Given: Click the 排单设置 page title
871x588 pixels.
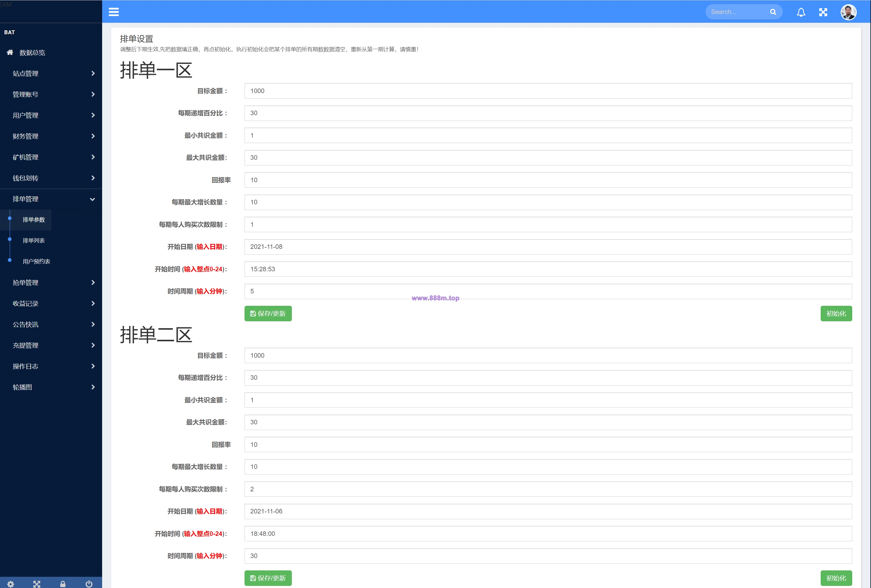Looking at the screenshot, I should [136, 38].
